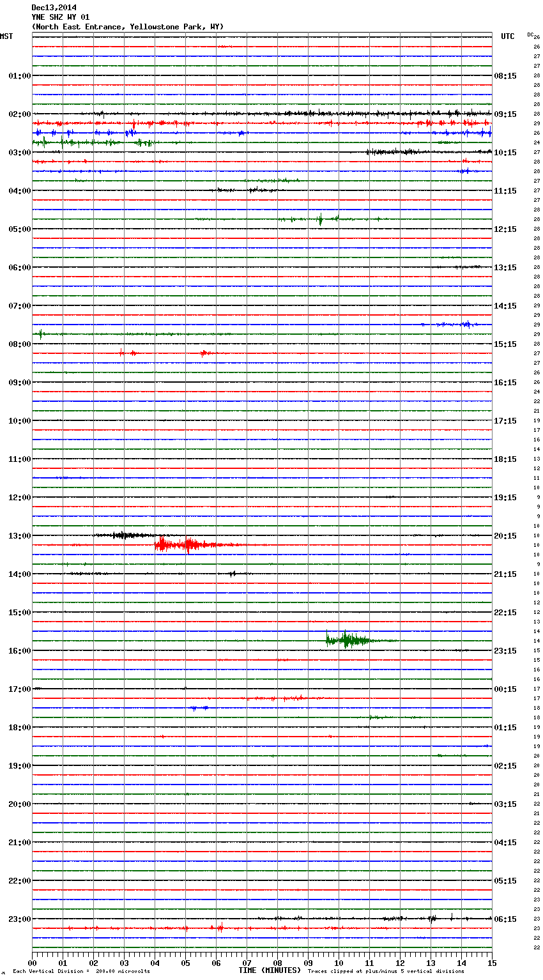Screen dimensions: 543x980
Task: Select the 06:00 MST time label
Action: click(20, 268)
